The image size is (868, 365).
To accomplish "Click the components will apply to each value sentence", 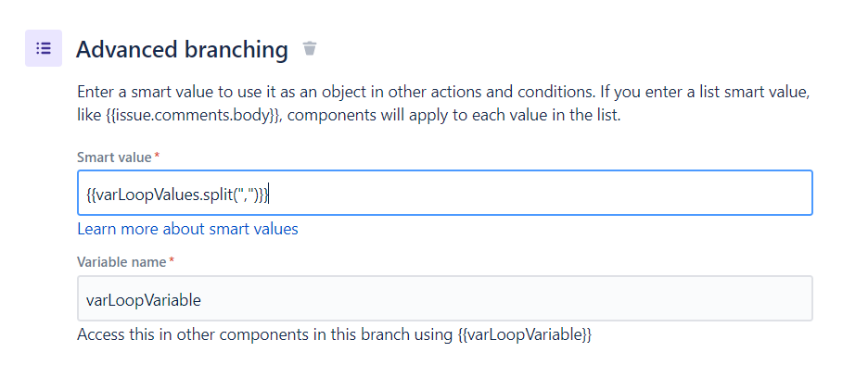I will tap(454, 118).
